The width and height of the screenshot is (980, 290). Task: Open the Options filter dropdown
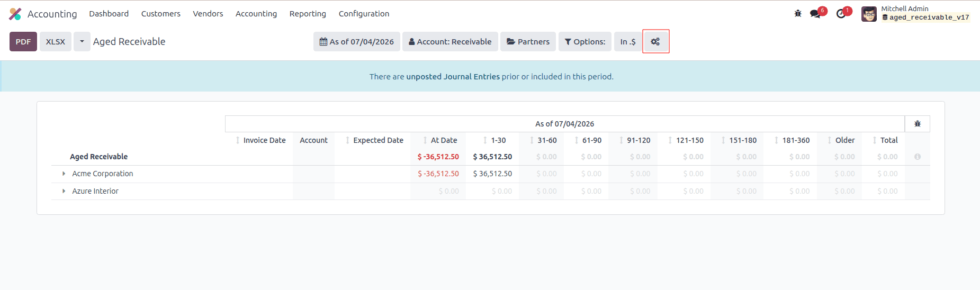(585, 41)
